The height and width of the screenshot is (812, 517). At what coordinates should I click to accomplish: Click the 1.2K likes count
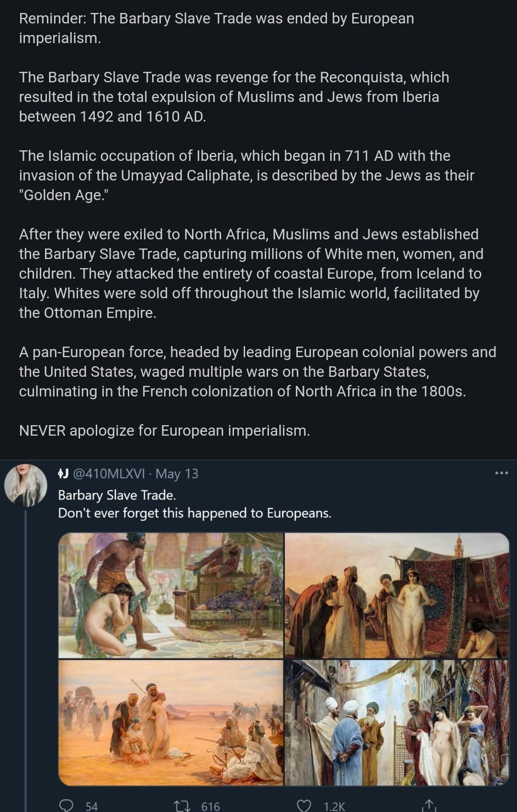[x=334, y=806]
